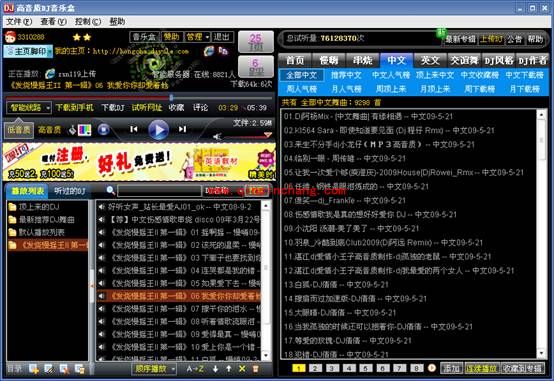Click the playlist search input field
Screen dimensions: 554x381
pyautogui.click(x=159, y=191)
